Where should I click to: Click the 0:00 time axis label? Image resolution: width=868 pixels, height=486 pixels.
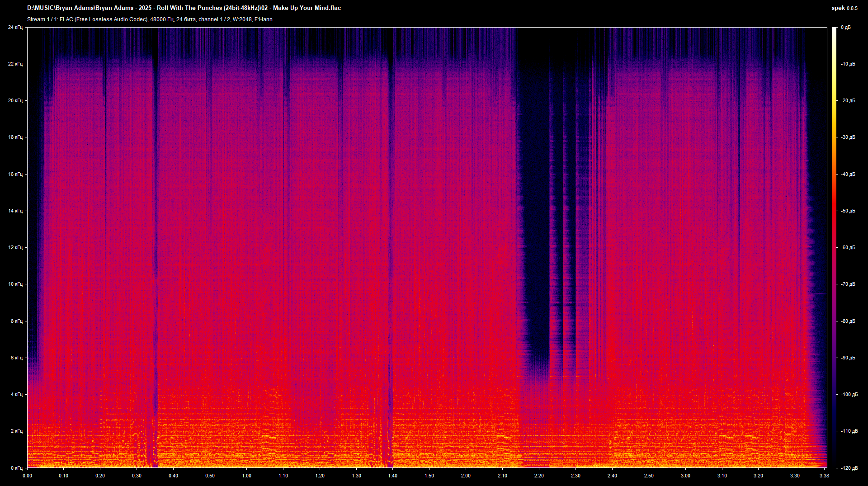27,476
